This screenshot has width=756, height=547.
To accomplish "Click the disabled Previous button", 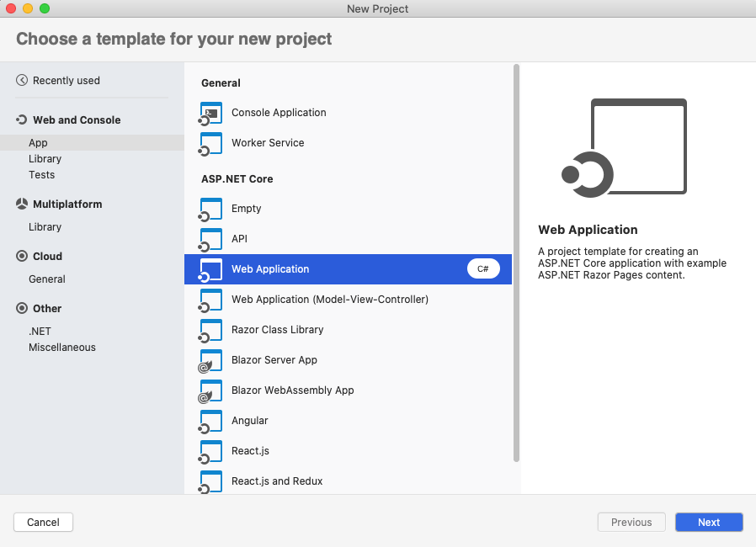I will pos(631,522).
